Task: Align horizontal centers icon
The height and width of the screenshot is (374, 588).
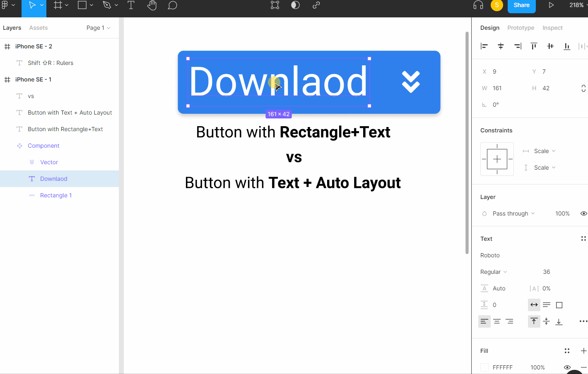Action: point(501,46)
